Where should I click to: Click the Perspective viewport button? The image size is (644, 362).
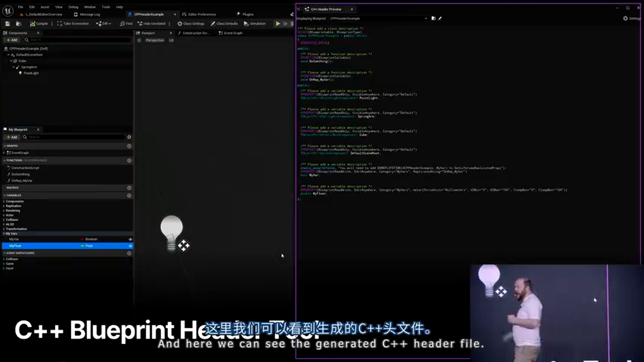[154, 40]
